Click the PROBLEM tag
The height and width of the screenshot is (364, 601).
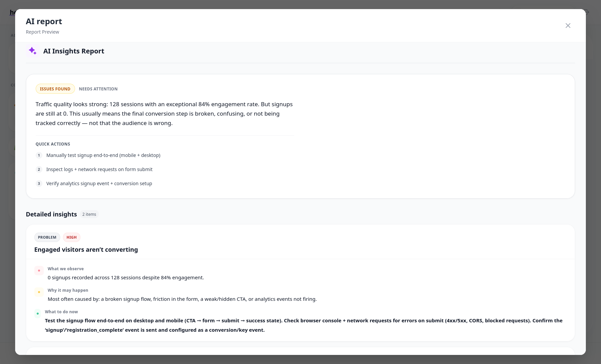click(47, 237)
